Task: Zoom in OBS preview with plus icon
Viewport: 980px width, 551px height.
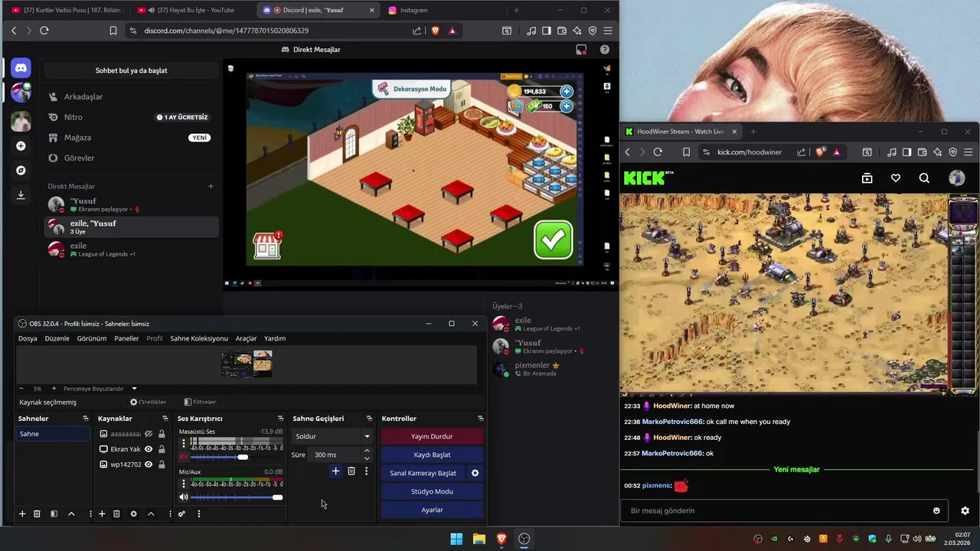Action: 54,389
